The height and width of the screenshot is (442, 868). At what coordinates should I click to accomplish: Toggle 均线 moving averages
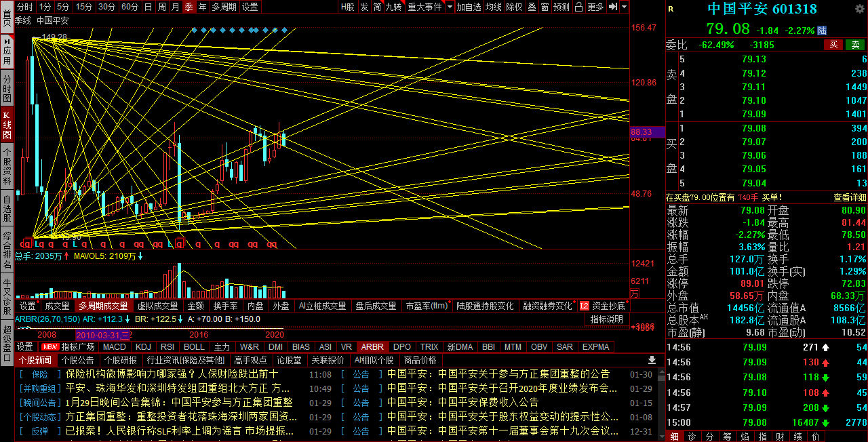494,7
